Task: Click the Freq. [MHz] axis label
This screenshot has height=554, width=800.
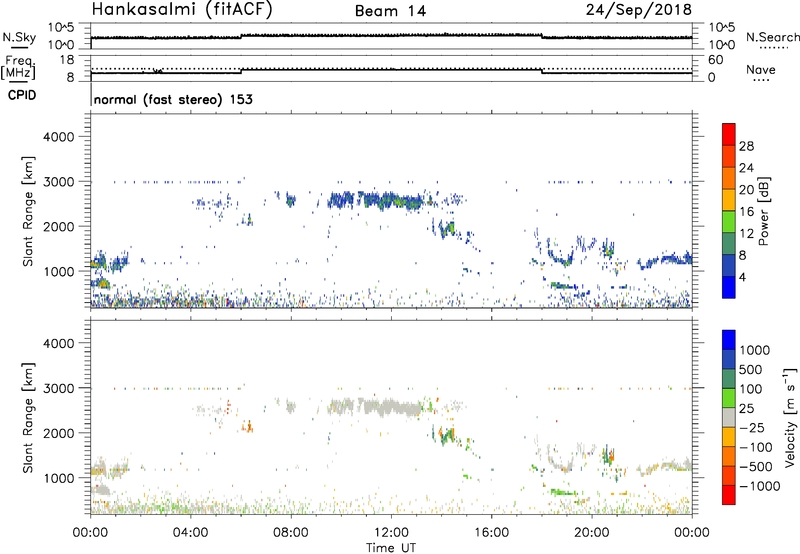Action: click(20, 67)
